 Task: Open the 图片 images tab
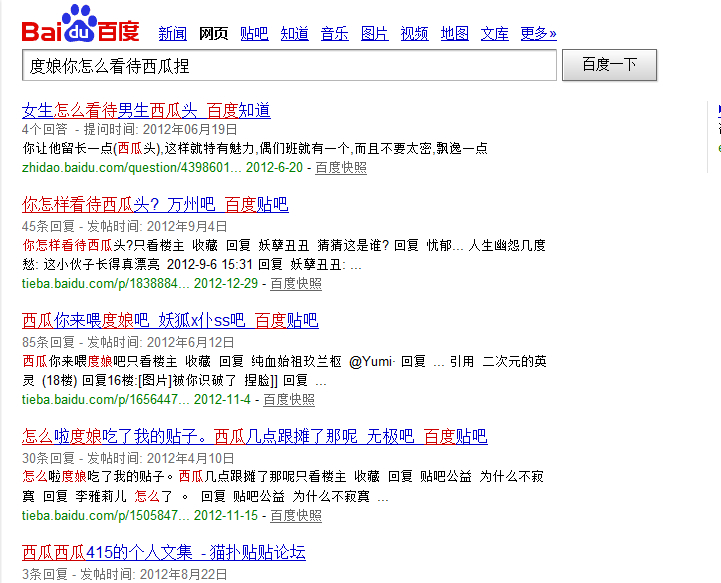(375, 34)
